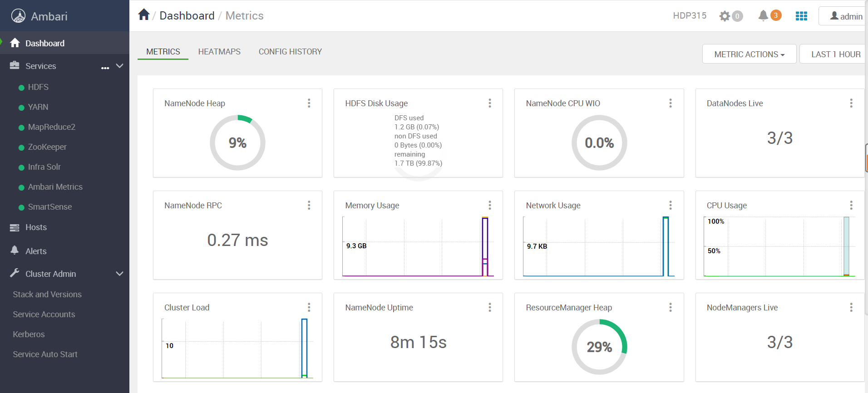Click the Cluster Load graph
Image resolution: width=868 pixels, height=393 pixels.
click(x=237, y=349)
